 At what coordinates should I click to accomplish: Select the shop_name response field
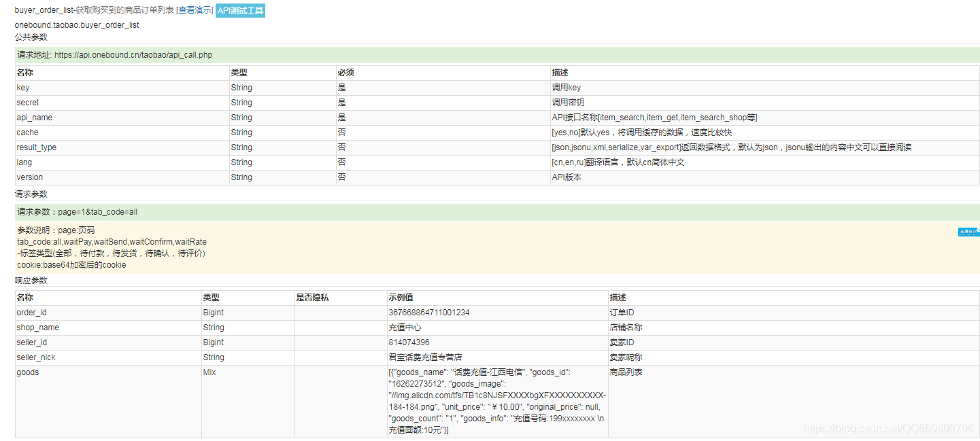tap(108, 328)
